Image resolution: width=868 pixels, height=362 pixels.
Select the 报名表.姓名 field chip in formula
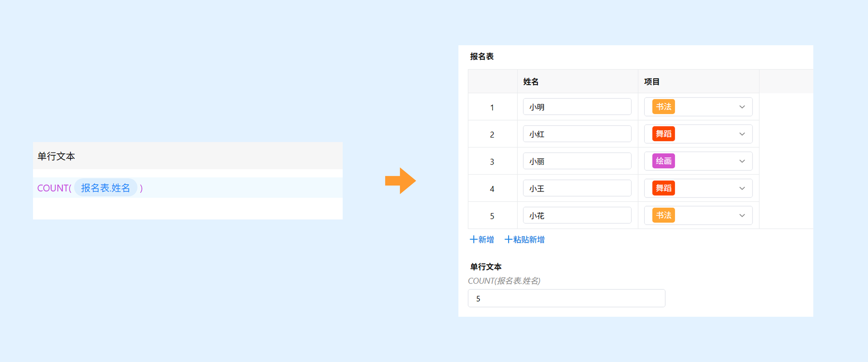click(x=105, y=188)
